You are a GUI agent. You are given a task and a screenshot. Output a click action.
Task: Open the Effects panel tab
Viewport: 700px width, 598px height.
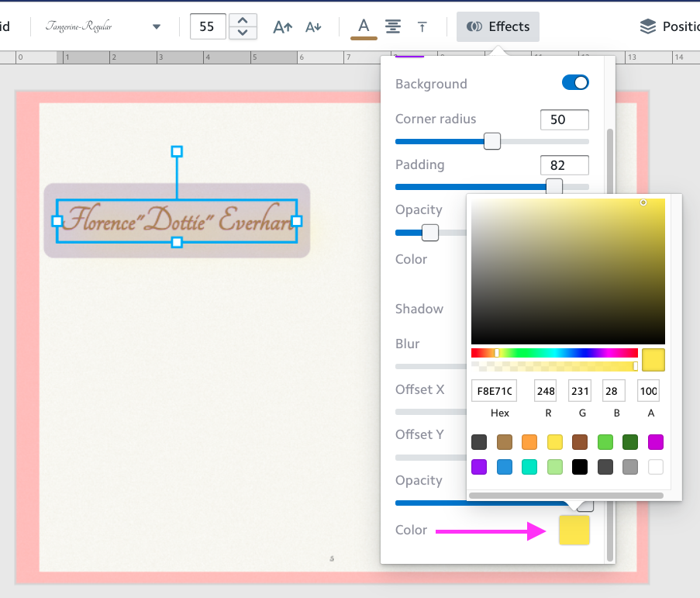coord(498,27)
